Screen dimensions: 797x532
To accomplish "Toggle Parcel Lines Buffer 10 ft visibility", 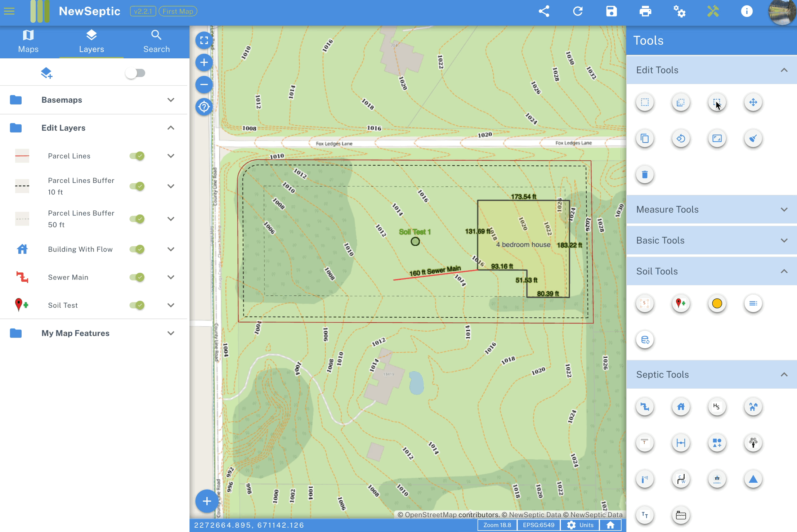I will coord(137,186).
